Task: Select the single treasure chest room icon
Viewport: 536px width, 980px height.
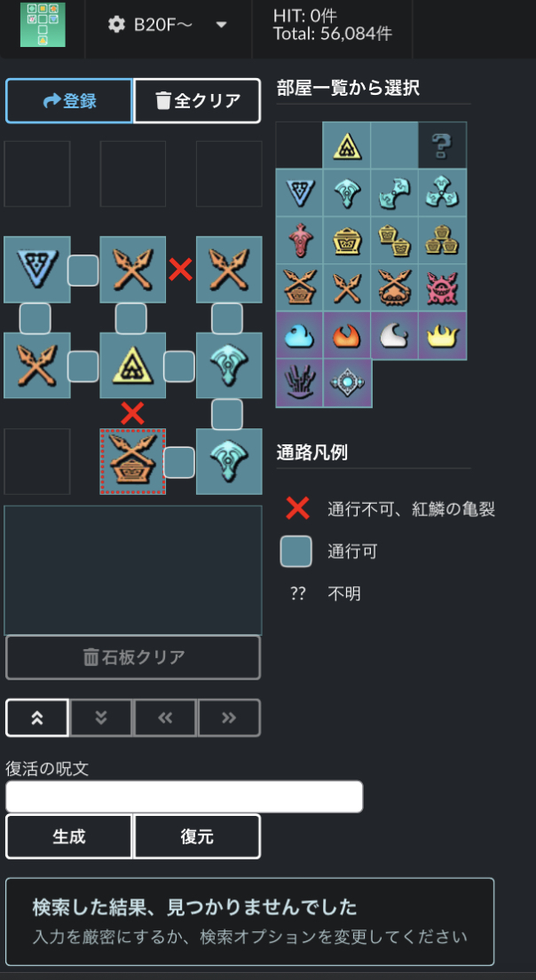Action: 346,240
